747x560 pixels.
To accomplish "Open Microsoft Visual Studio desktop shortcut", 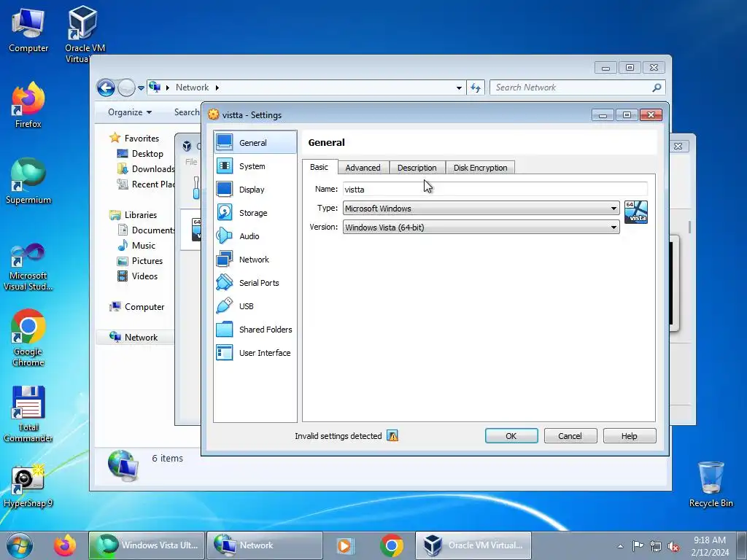I will tap(28, 267).
